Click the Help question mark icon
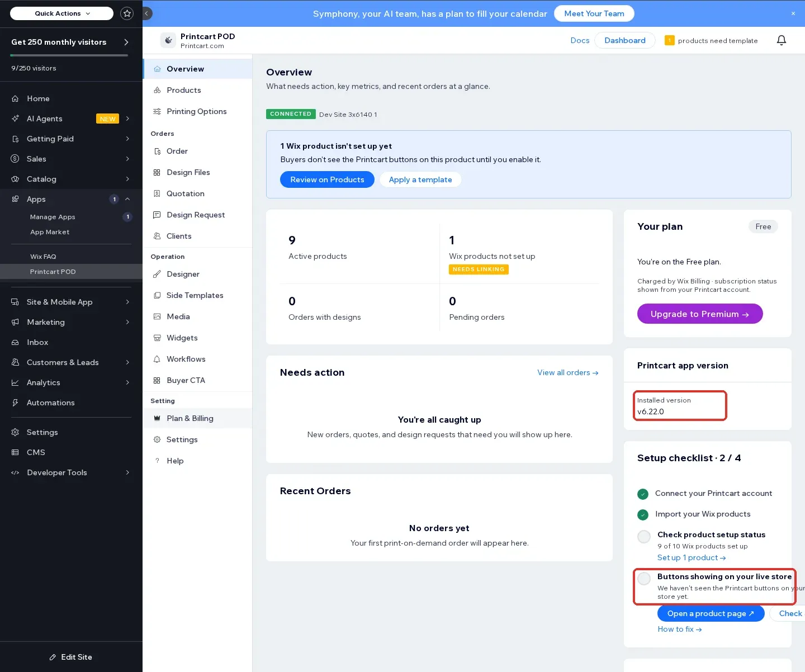 point(157,461)
